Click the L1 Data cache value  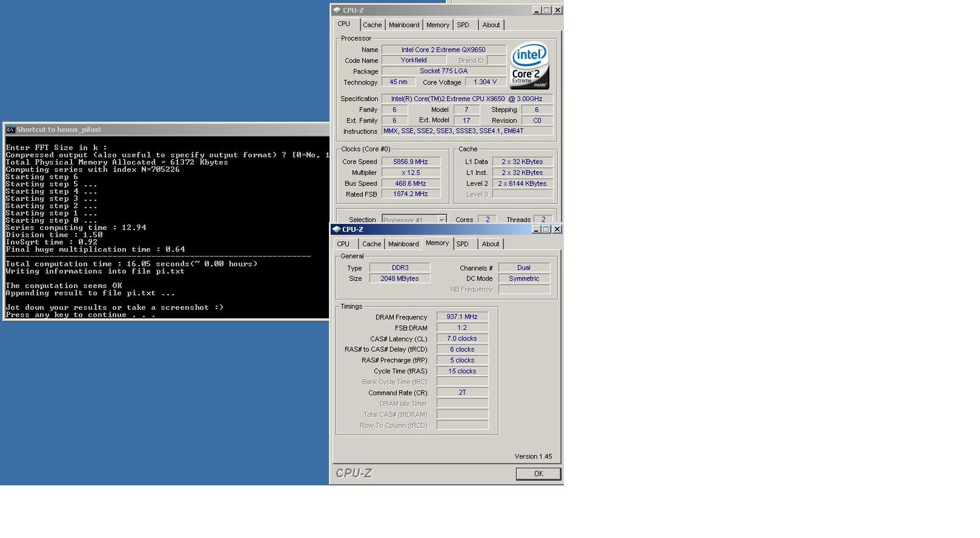pyautogui.click(x=522, y=162)
